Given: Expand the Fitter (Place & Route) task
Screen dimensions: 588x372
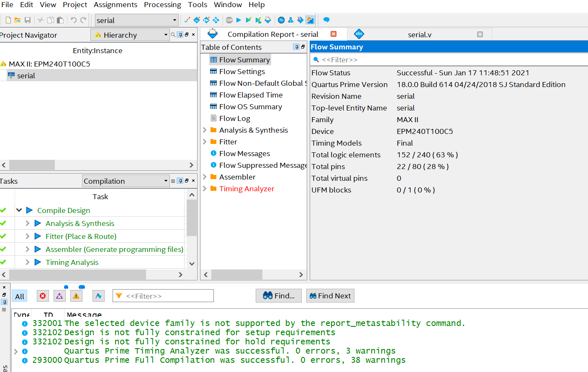Looking at the screenshot, I should [x=27, y=236].
